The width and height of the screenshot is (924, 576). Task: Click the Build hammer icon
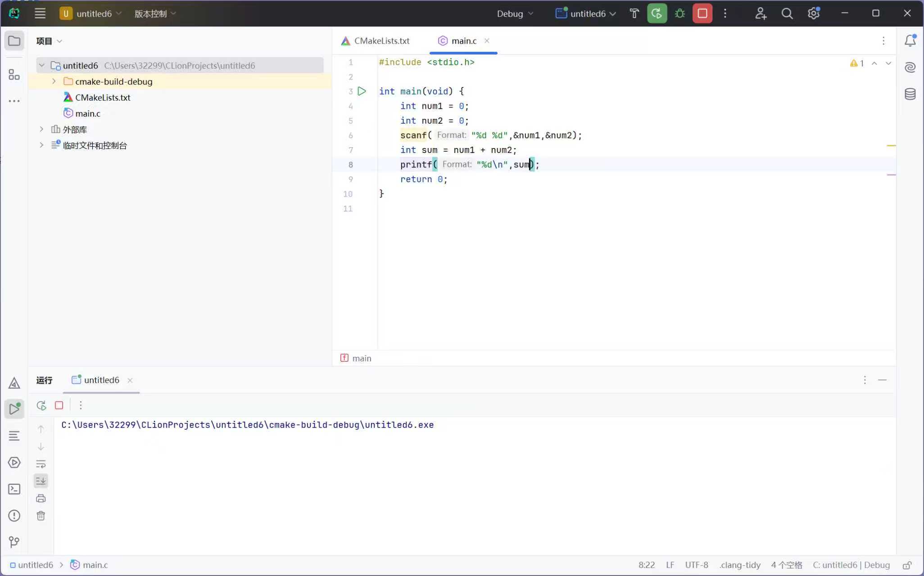(x=634, y=13)
